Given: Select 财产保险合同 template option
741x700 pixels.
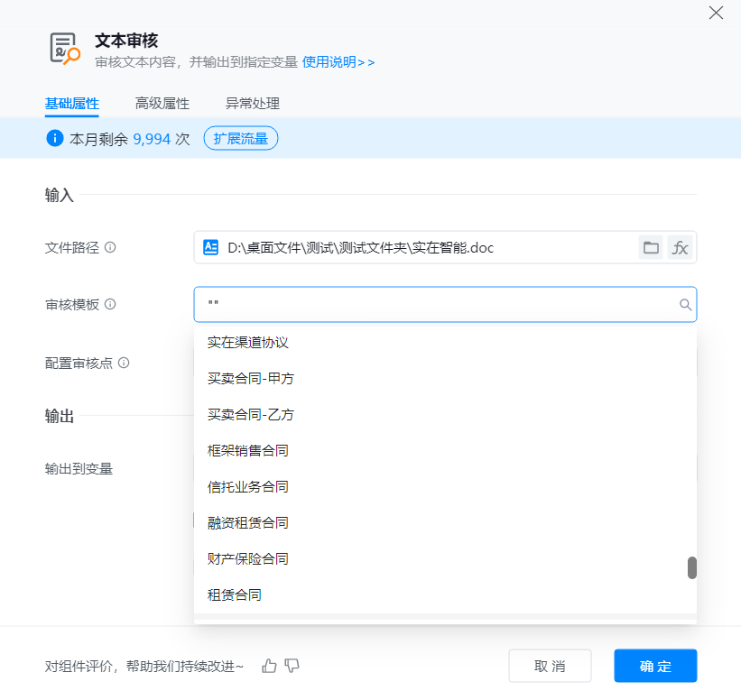Looking at the screenshot, I should click(247, 559).
